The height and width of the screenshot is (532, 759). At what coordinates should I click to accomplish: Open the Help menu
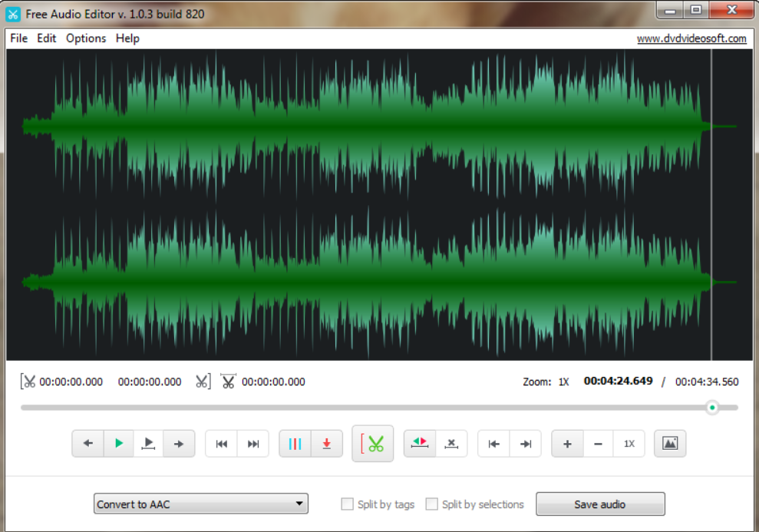click(x=127, y=38)
